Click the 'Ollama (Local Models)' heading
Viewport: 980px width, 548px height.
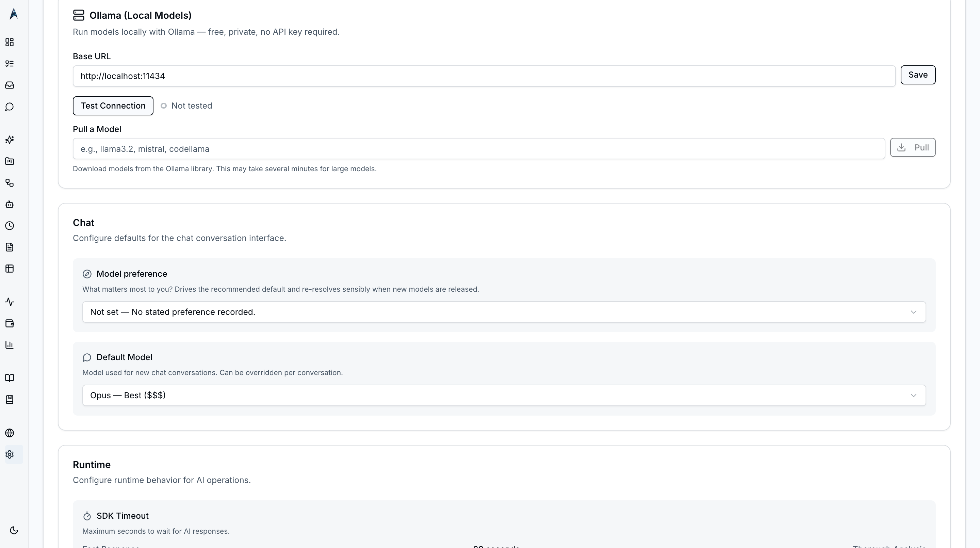141,15
